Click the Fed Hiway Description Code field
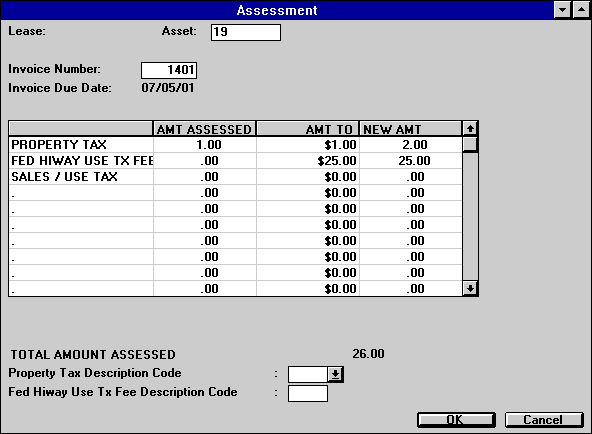The height and width of the screenshot is (434, 592). [308, 393]
